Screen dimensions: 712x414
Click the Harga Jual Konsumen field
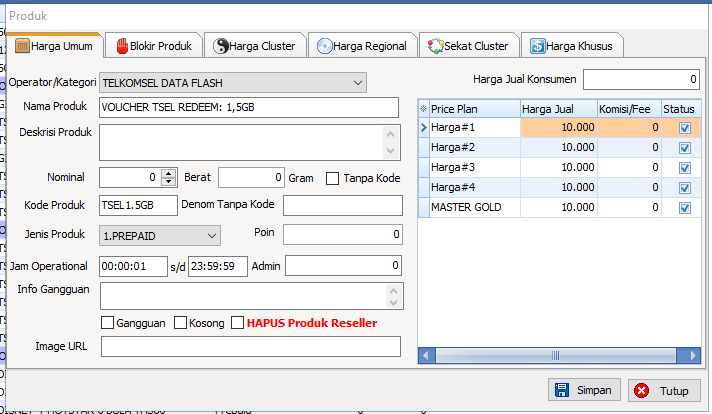point(641,79)
